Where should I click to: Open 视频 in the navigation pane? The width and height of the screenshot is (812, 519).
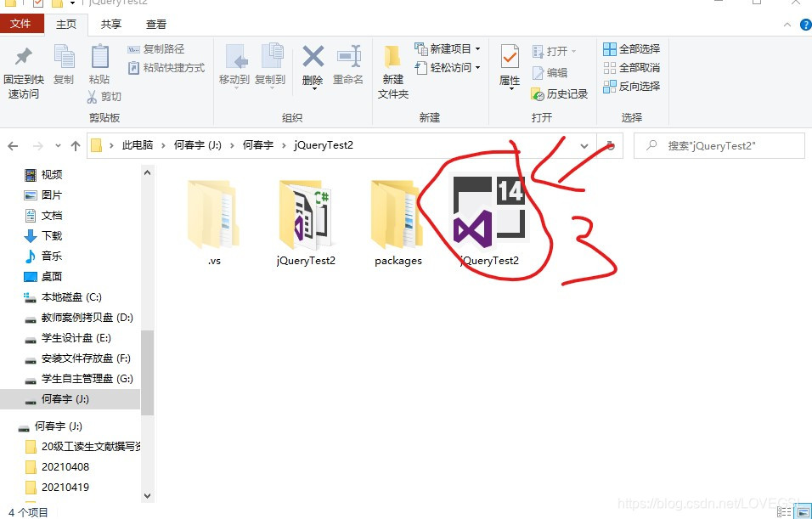tap(43, 174)
